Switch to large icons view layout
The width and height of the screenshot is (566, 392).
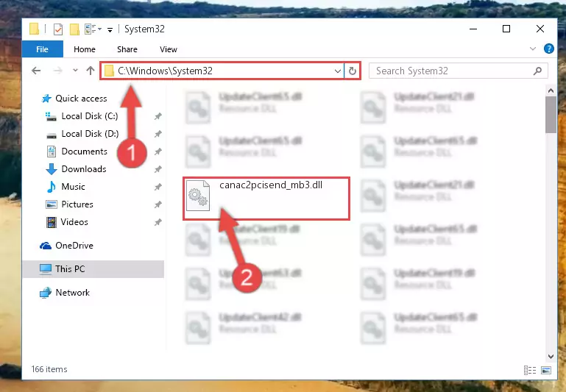546,371
